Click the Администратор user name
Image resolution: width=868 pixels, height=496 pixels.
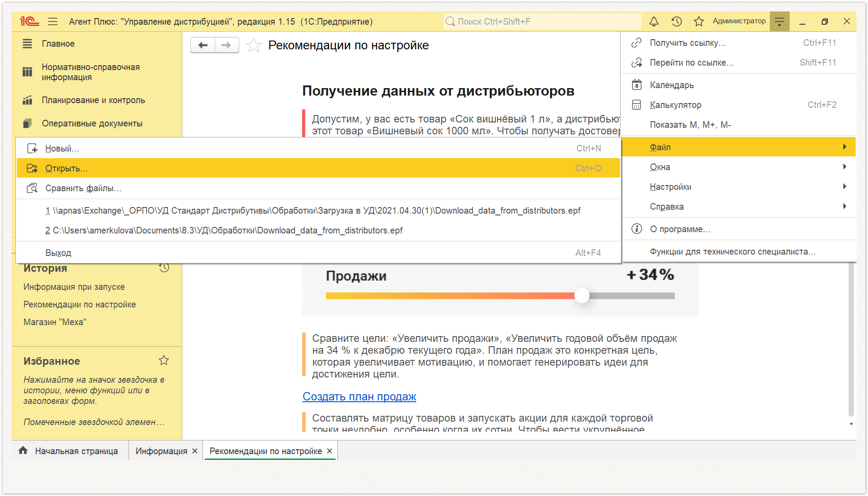point(739,21)
